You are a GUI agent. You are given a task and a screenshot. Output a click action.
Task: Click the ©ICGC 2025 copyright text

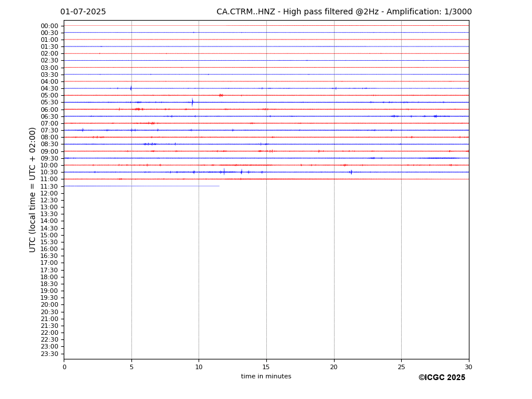click(x=442, y=378)
